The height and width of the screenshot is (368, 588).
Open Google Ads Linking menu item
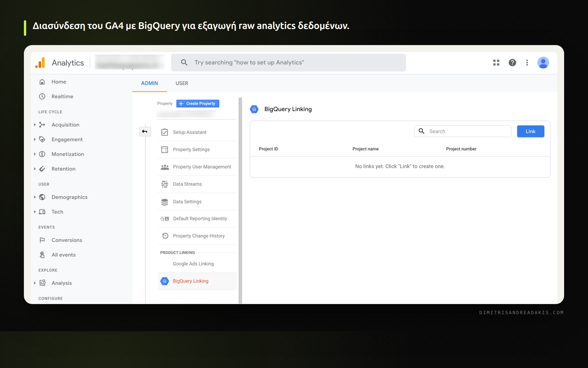click(197, 264)
